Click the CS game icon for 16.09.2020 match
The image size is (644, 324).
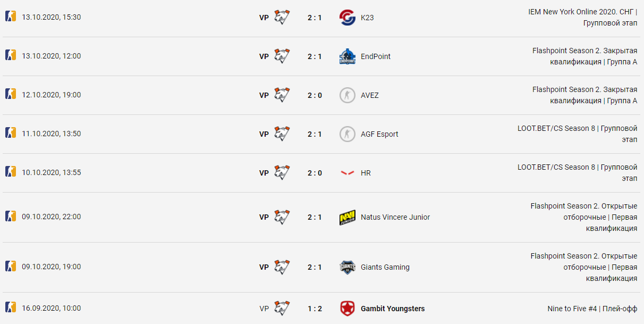coord(11,308)
